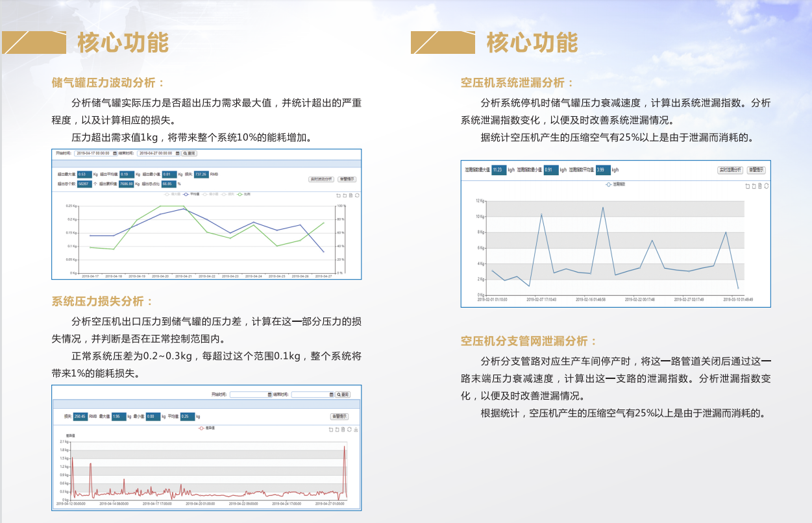Click refresh icon on pressure loss chart toolbar
The image size is (812, 523).
(349, 429)
